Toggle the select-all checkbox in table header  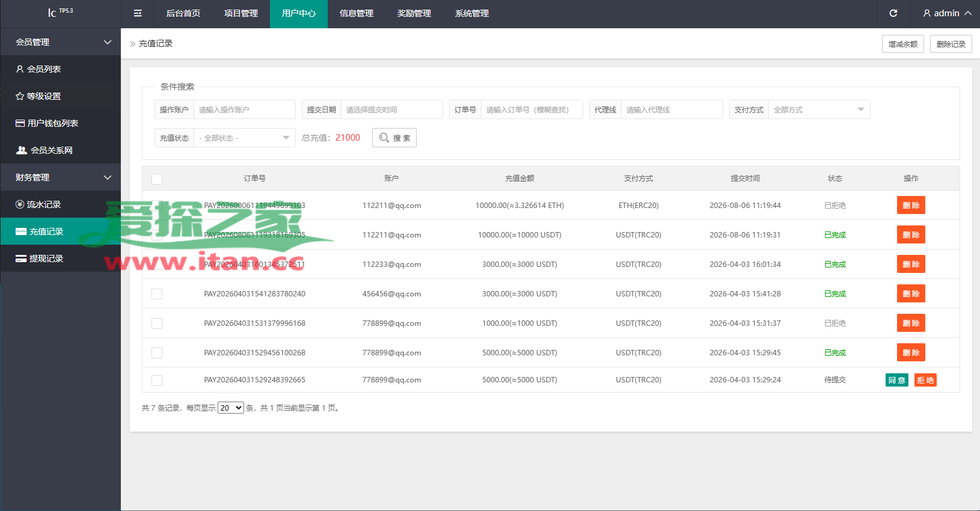[x=157, y=179]
